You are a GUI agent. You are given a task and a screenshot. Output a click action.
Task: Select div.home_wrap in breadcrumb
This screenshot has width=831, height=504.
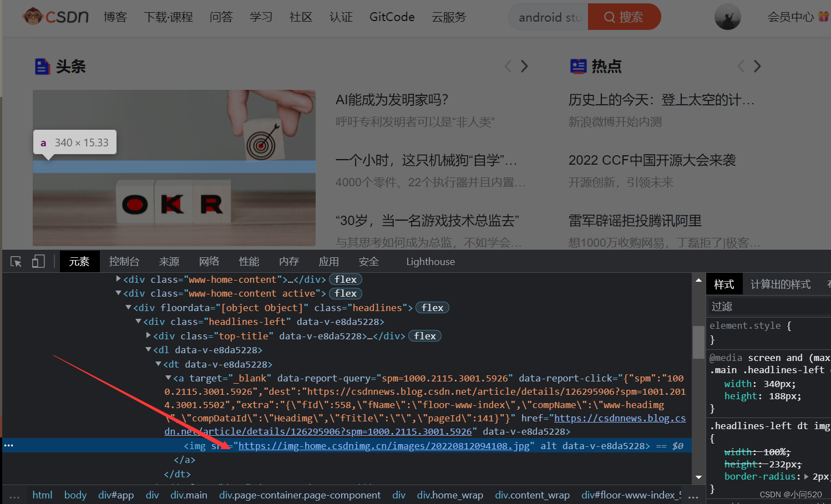click(450, 495)
